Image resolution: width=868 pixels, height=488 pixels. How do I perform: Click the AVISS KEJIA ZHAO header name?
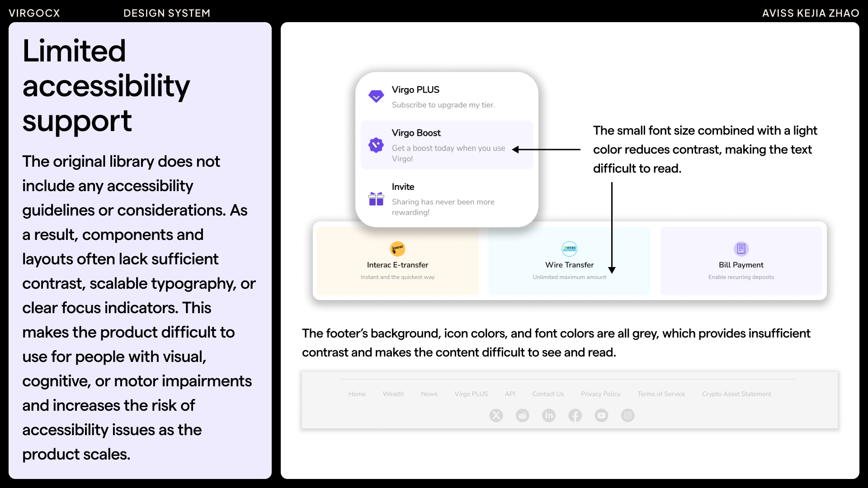[x=811, y=13]
